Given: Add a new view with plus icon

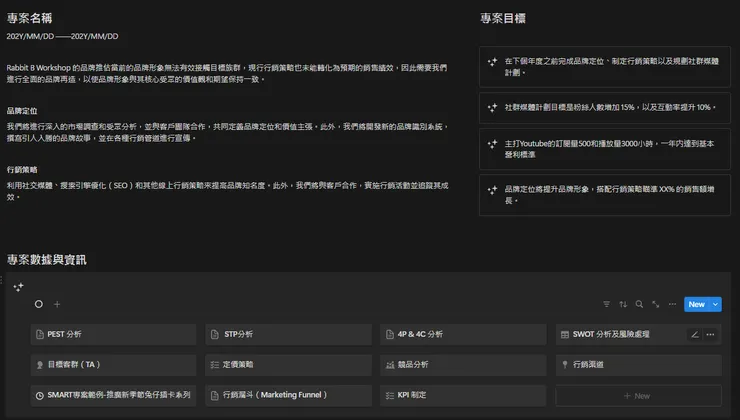Looking at the screenshot, I should [57, 304].
